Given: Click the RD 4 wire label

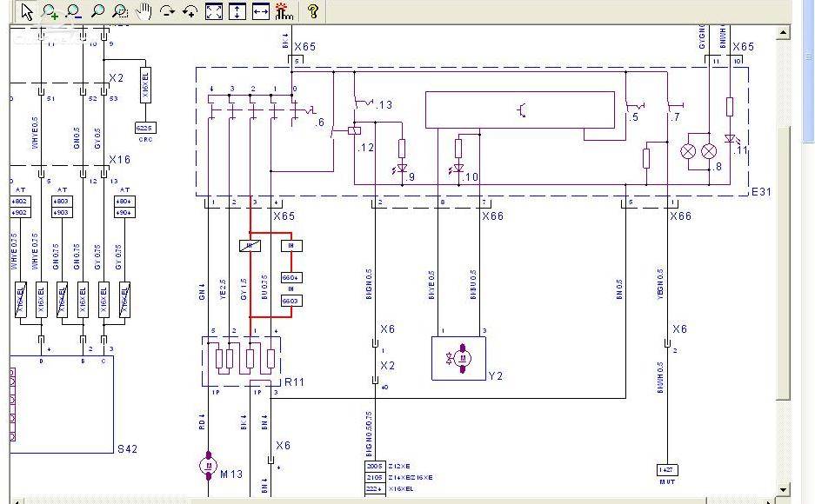Looking at the screenshot, I should click(202, 421).
